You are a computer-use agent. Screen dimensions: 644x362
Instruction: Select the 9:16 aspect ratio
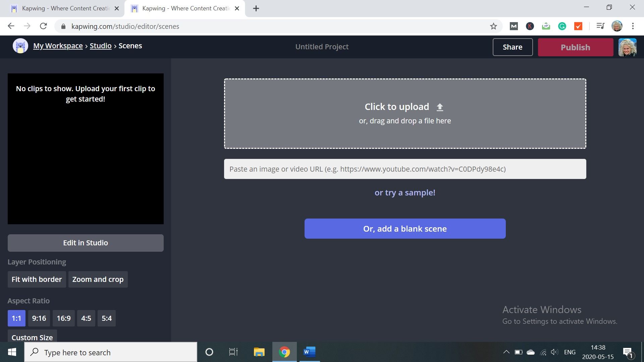(39, 318)
